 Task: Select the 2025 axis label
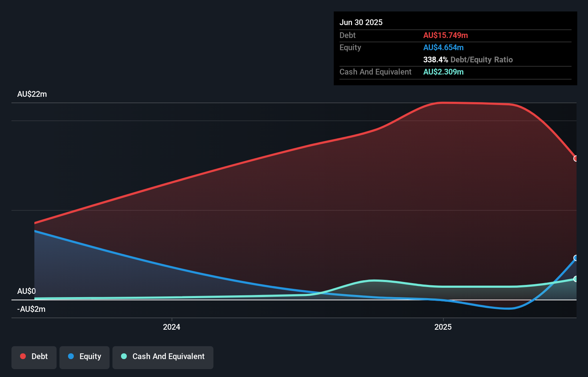pos(443,326)
